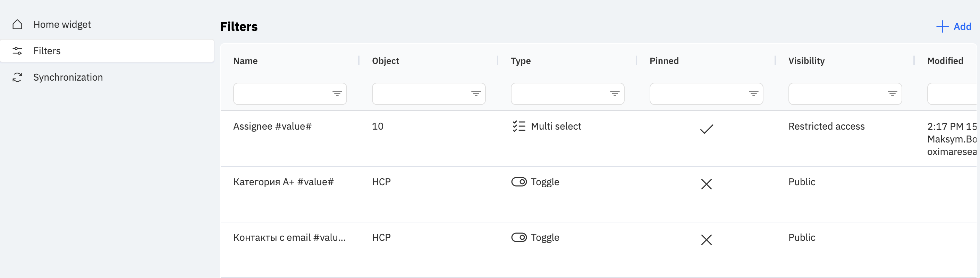The image size is (980, 278).
Task: Click the plus icon next to Add
Action: point(942,27)
